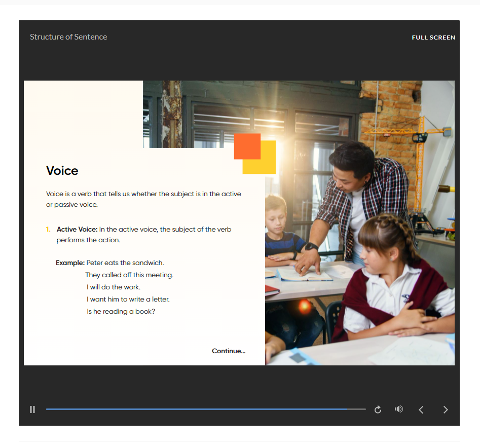Go to the previous slide arrow
This screenshot has height=448, width=480.
coord(421,409)
